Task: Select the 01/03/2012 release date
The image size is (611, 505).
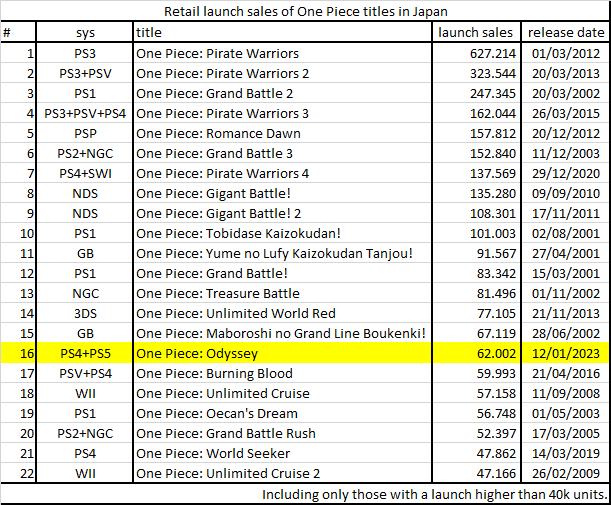Action: (x=566, y=53)
